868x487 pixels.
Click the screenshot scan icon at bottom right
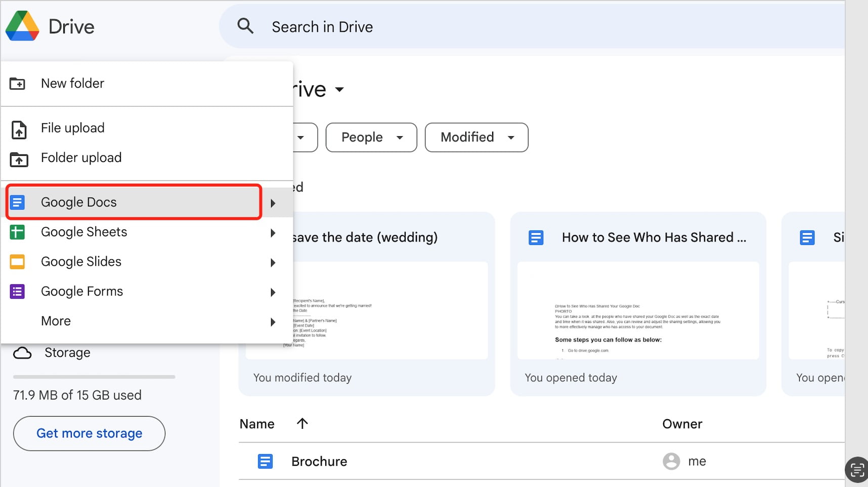pos(857,470)
